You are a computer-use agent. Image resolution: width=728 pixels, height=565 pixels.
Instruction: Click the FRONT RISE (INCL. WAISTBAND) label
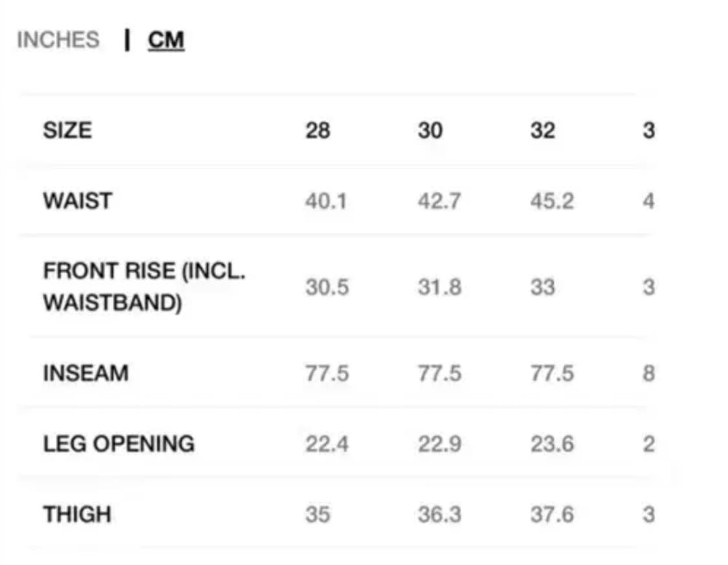144,287
